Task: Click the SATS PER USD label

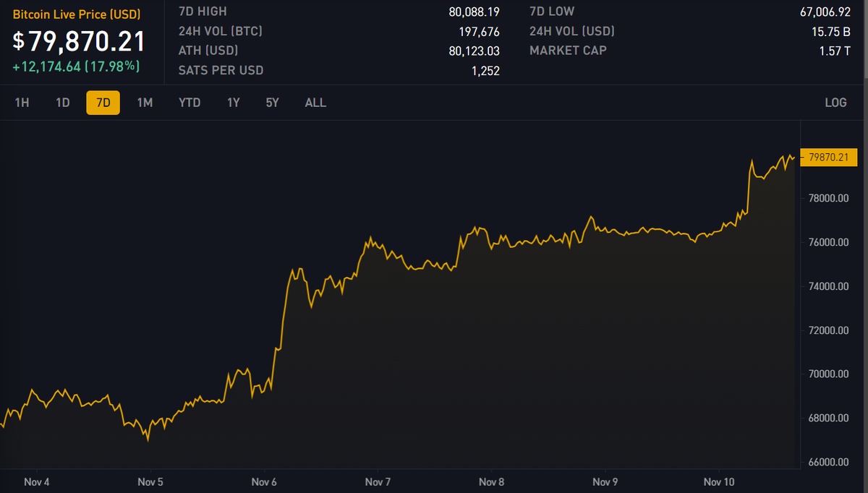Action: (221, 70)
